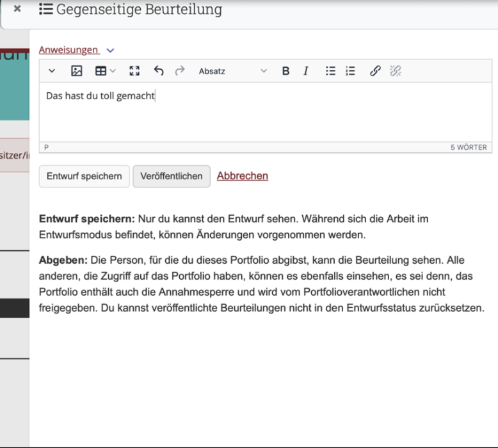Toggle the bulleted list
498x448 pixels.
pos(330,71)
